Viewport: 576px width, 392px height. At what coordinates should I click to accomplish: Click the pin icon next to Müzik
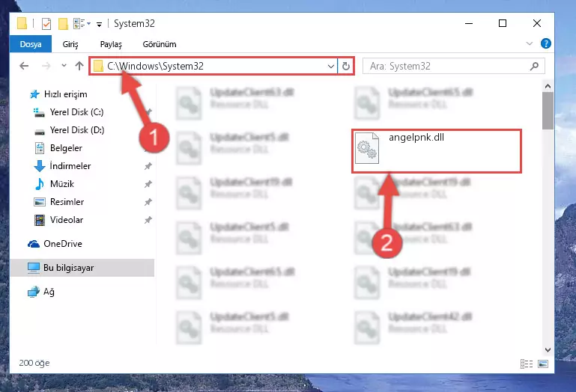click(x=148, y=184)
